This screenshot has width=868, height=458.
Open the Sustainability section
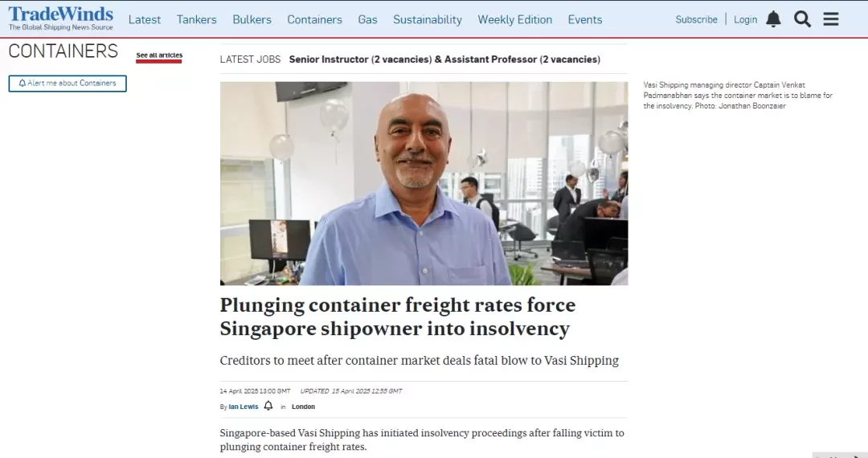tap(428, 19)
